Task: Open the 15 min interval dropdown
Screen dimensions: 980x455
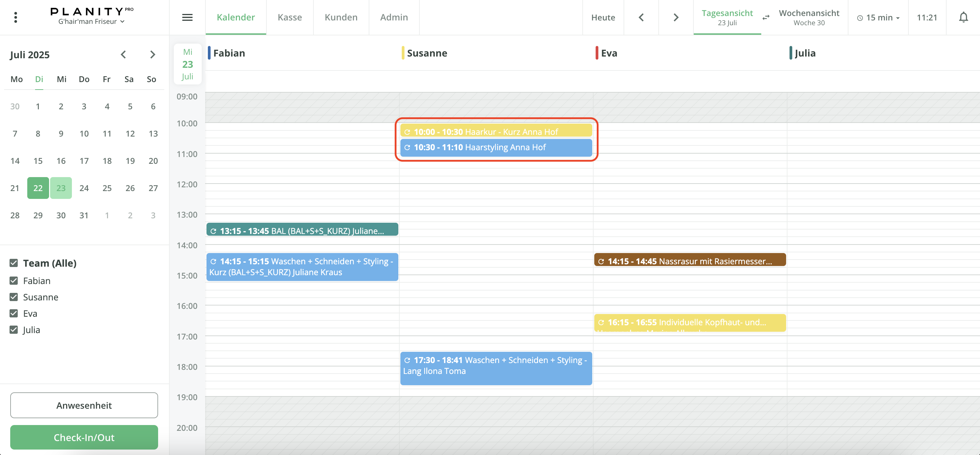Action: (x=878, y=17)
